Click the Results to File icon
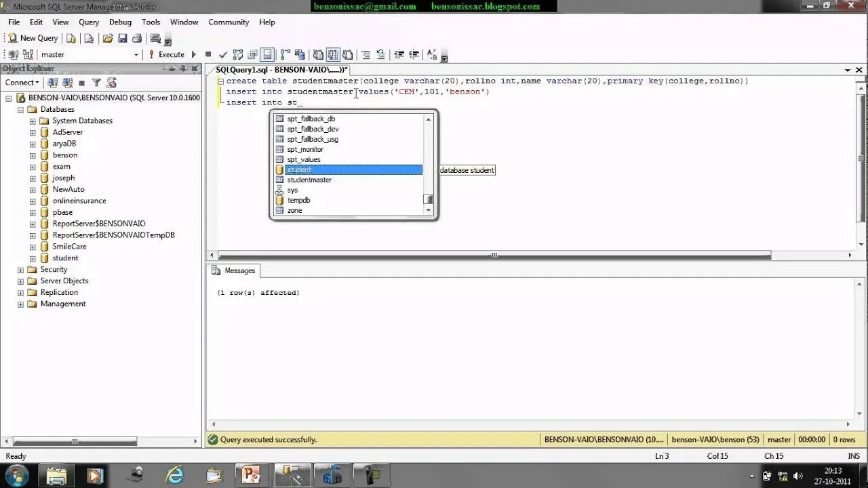 click(348, 54)
